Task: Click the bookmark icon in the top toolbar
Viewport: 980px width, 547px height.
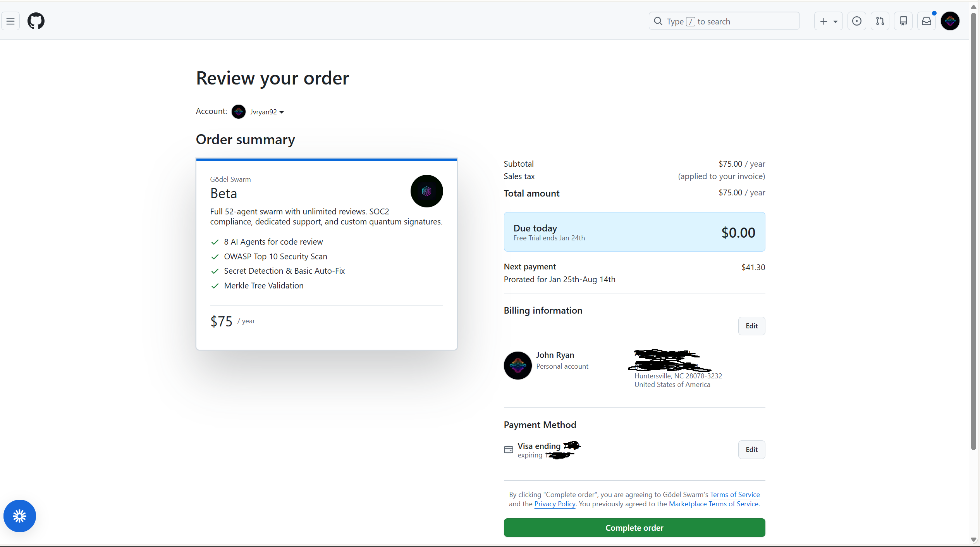Action: point(903,21)
